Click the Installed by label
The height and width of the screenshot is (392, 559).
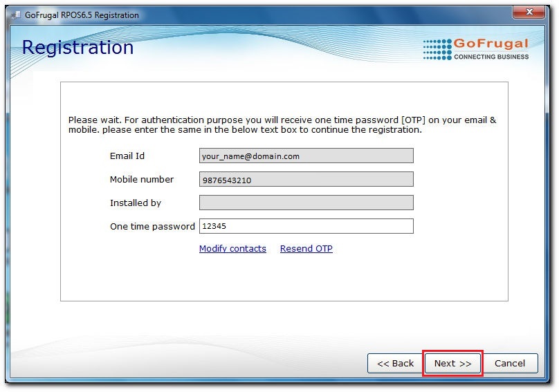pyautogui.click(x=136, y=203)
